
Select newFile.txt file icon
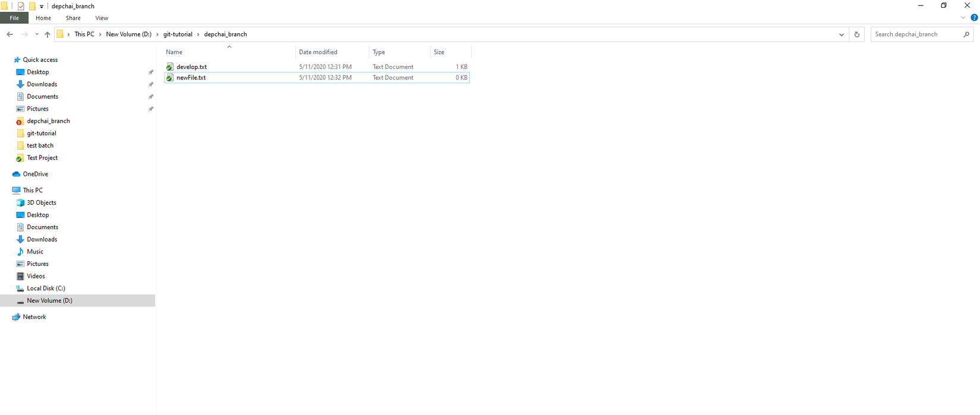tap(170, 78)
